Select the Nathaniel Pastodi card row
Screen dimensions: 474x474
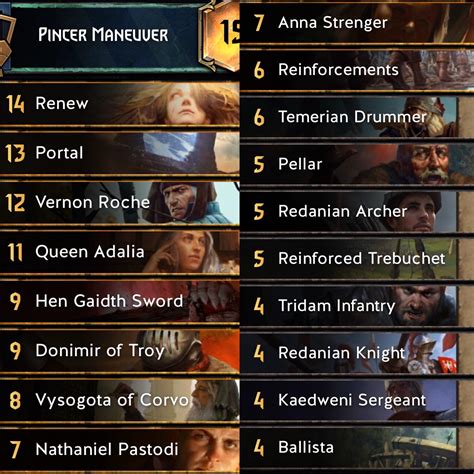coord(120,449)
